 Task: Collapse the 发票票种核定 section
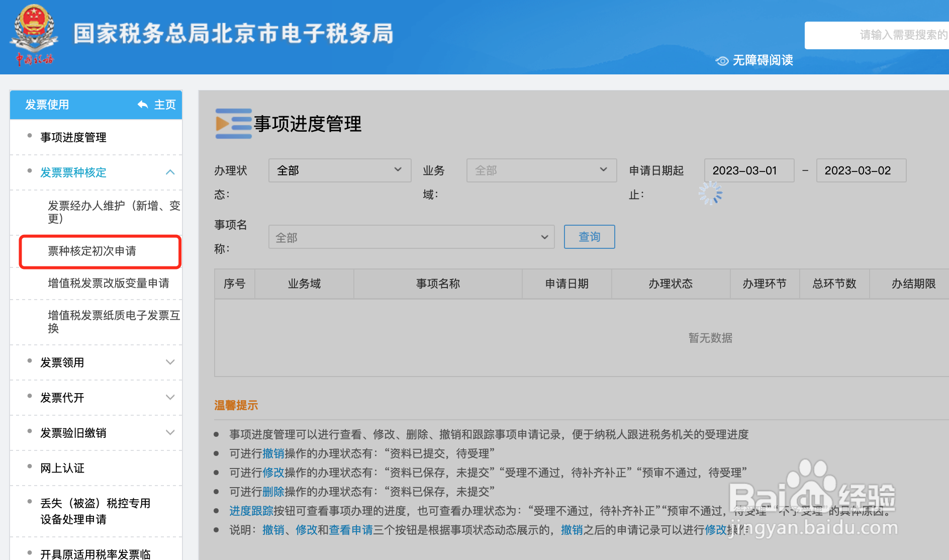point(170,172)
